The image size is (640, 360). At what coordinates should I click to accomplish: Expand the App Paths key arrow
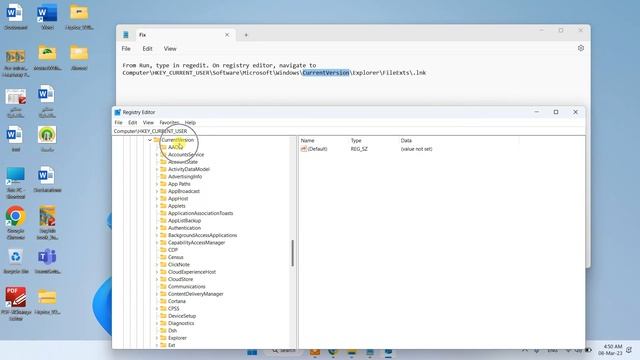pos(157,184)
